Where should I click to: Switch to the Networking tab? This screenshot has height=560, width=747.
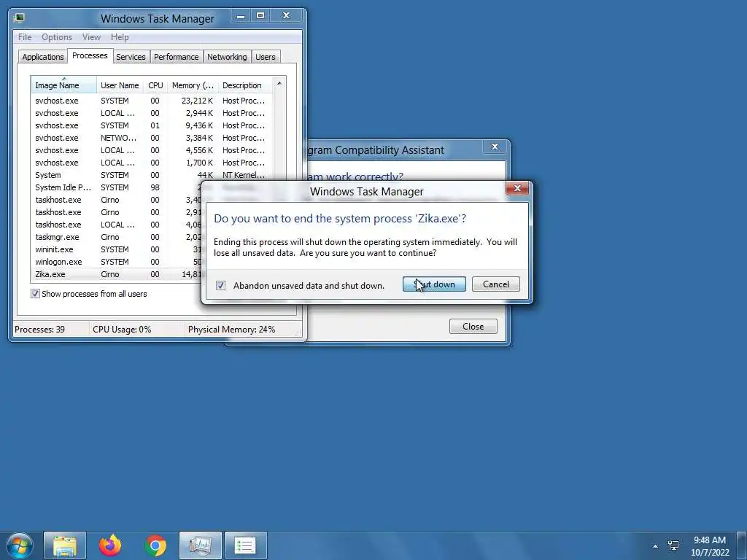[227, 57]
